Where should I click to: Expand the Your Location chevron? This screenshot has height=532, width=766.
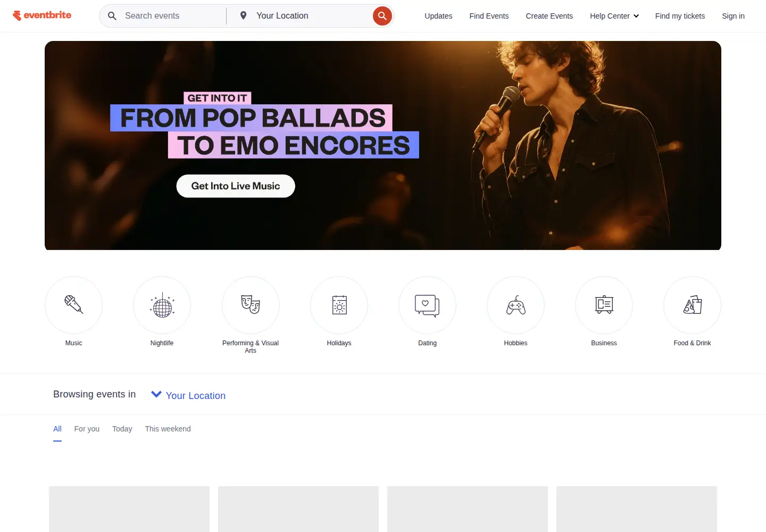[156, 394]
